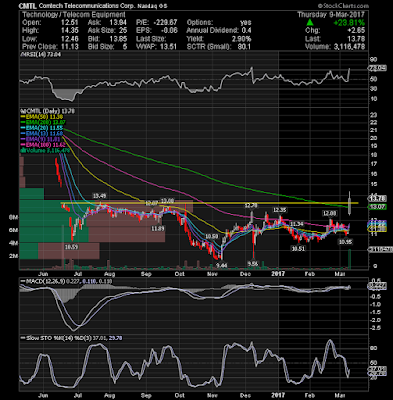Click the 9.44 November low annotation
Image resolution: width=393 pixels, height=400 pixels.
[222, 265]
